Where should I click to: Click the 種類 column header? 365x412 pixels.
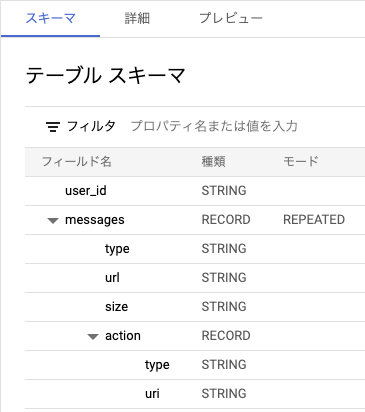(x=214, y=162)
